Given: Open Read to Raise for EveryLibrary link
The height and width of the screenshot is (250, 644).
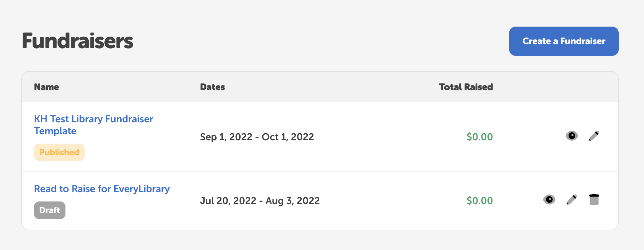Looking at the screenshot, I should click(x=102, y=189).
